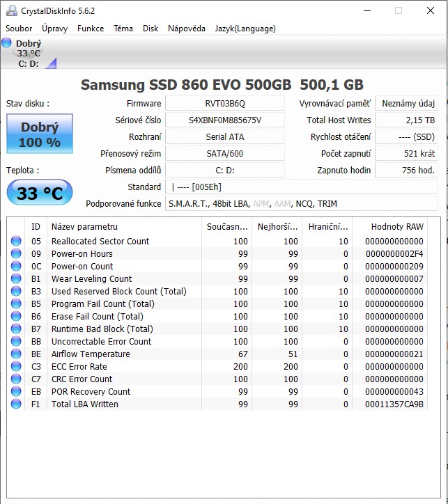448x504 pixels.
Task: Click status orb for ECC Error Rate
Action: point(16,366)
